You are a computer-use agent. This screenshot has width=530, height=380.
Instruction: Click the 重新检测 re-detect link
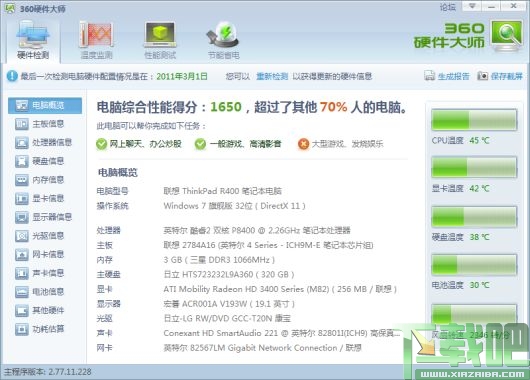(x=272, y=76)
